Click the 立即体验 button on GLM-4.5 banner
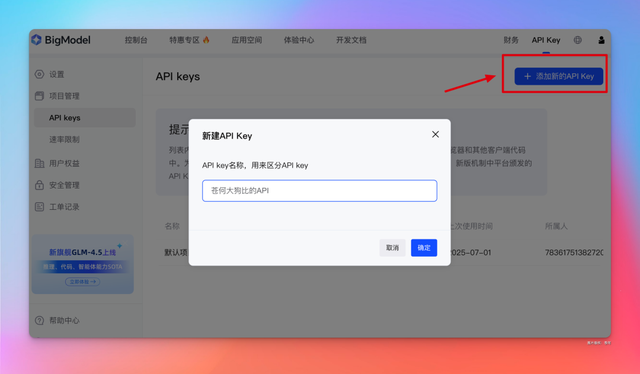 pyautogui.click(x=82, y=282)
